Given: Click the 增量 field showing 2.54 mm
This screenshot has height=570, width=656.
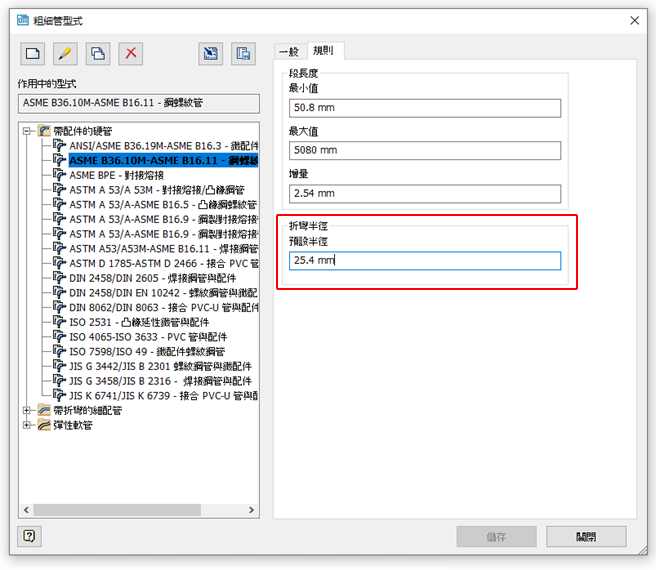Looking at the screenshot, I should 425,193.
